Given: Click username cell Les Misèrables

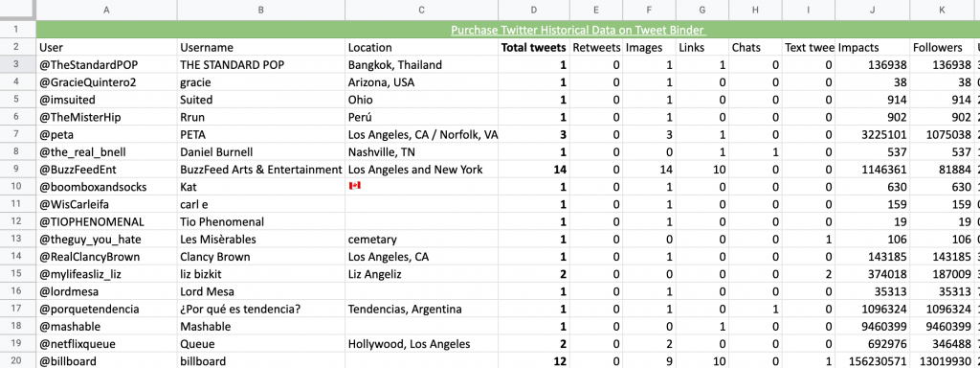Looking at the screenshot, I should (x=260, y=240).
